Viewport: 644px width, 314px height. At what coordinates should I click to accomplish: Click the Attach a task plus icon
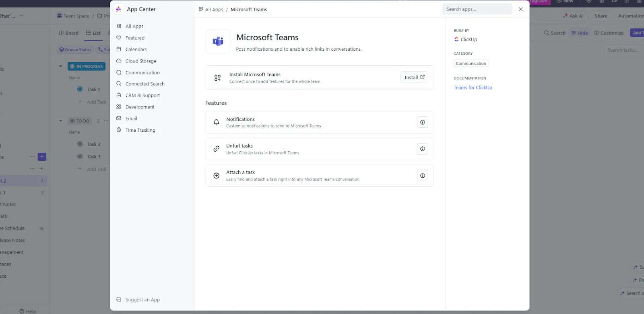pyautogui.click(x=216, y=175)
